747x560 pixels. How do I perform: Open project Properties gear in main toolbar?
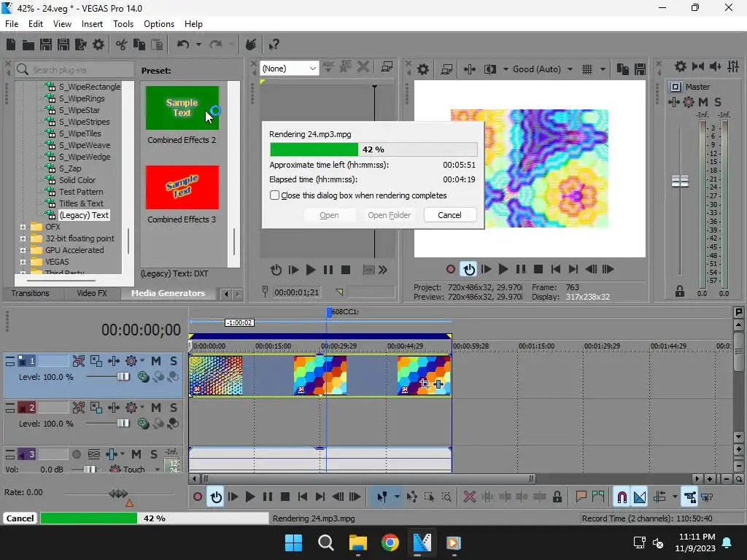tap(98, 44)
